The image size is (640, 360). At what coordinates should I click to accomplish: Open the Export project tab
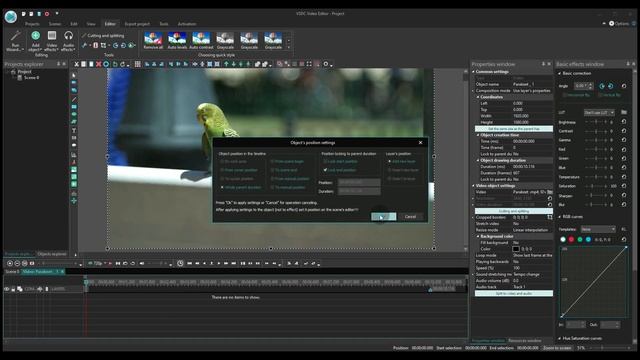tap(137, 24)
